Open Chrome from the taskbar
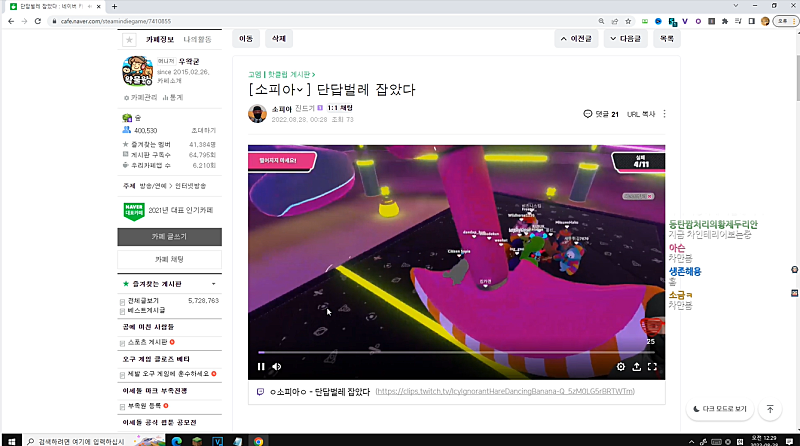The image size is (800, 446). tap(258, 441)
